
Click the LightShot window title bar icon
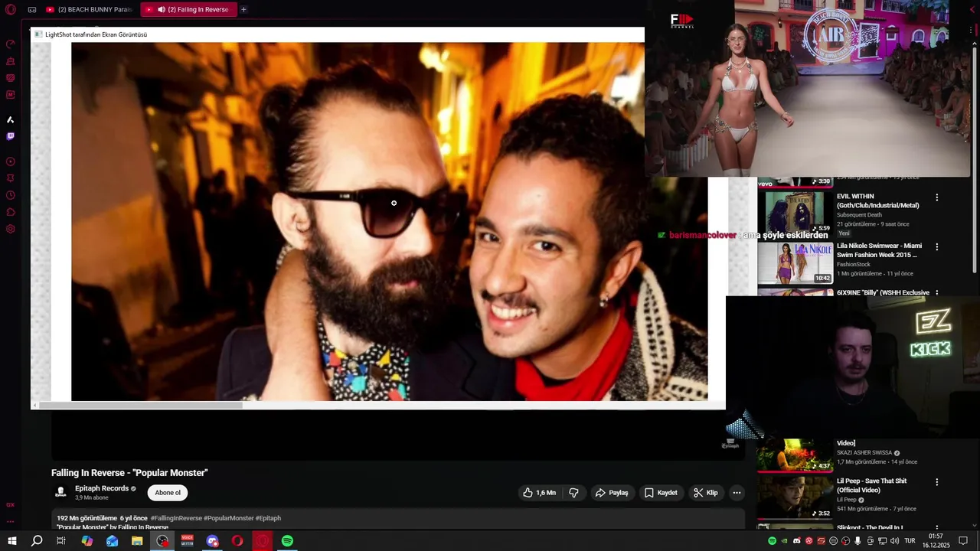click(38, 34)
